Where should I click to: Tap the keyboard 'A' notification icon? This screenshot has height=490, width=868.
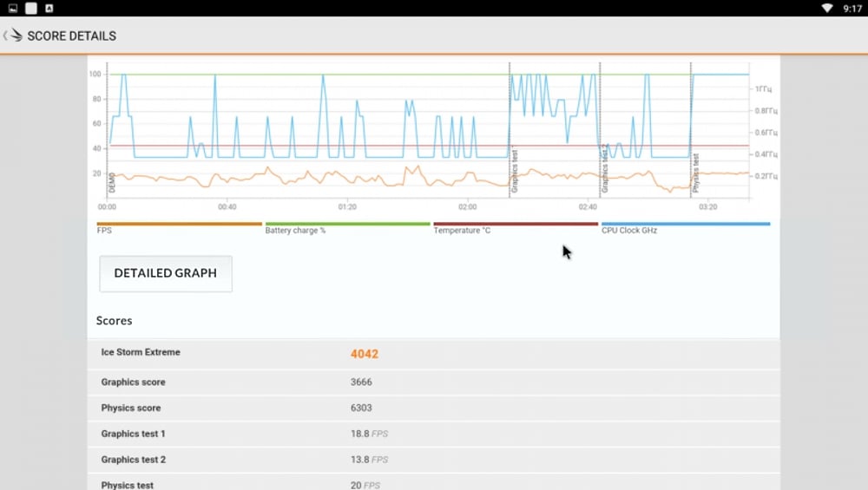(x=49, y=8)
